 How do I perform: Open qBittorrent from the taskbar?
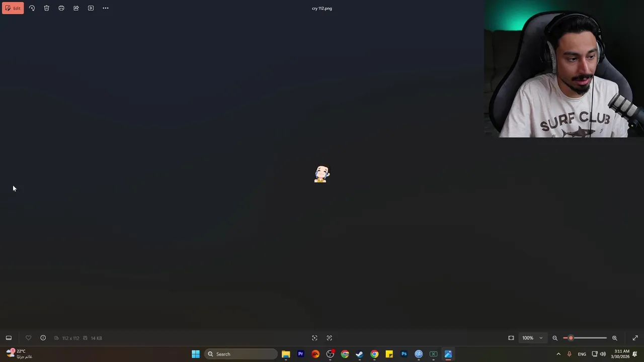(419, 354)
